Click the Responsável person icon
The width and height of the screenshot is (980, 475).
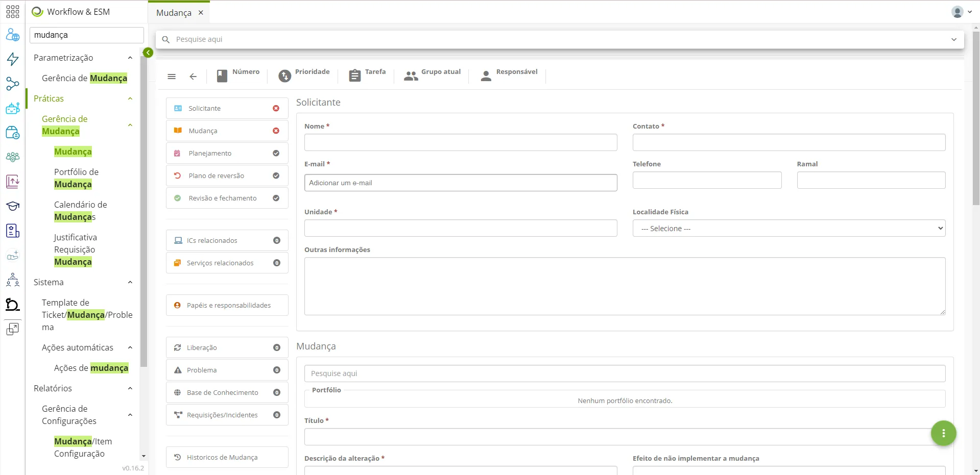pyautogui.click(x=486, y=76)
